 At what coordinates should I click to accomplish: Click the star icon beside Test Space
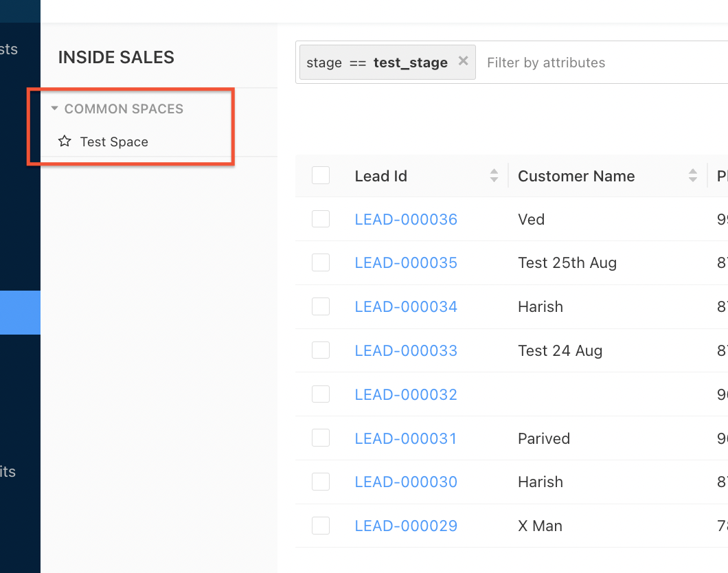click(65, 142)
